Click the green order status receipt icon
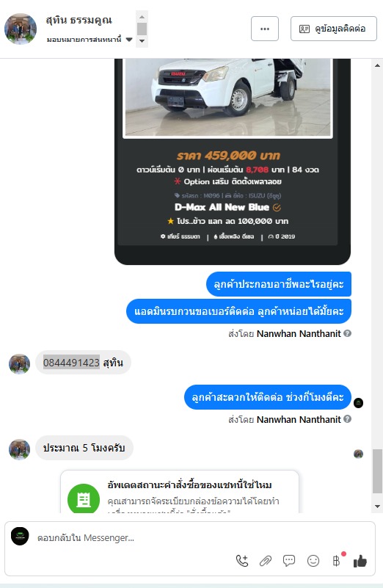 tap(83, 499)
